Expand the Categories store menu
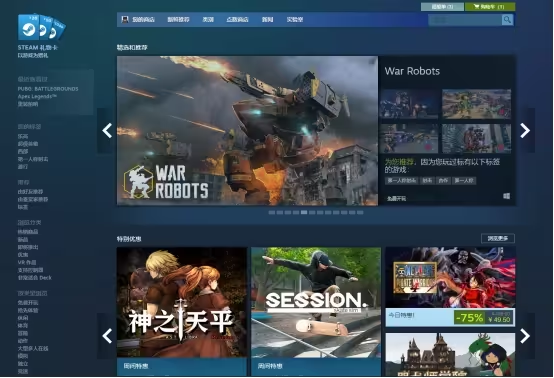This screenshot has width=554, height=378. coord(208,20)
